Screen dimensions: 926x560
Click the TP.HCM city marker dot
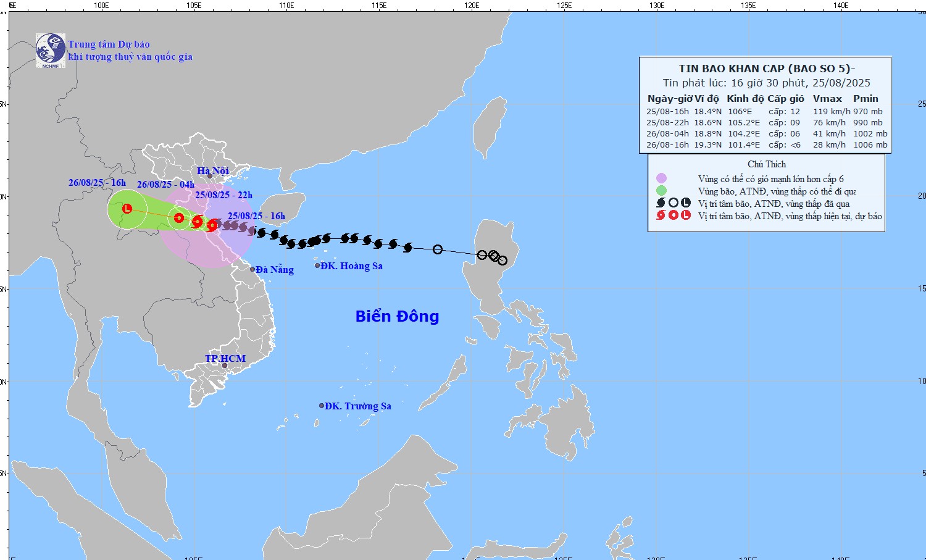[225, 366]
